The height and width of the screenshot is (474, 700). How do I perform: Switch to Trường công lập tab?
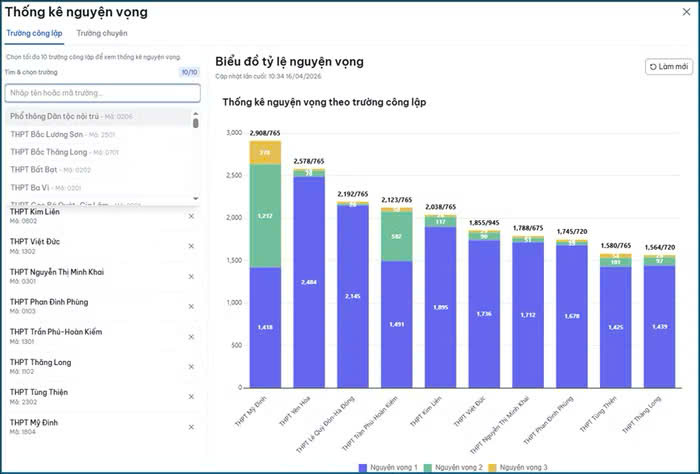[34, 34]
